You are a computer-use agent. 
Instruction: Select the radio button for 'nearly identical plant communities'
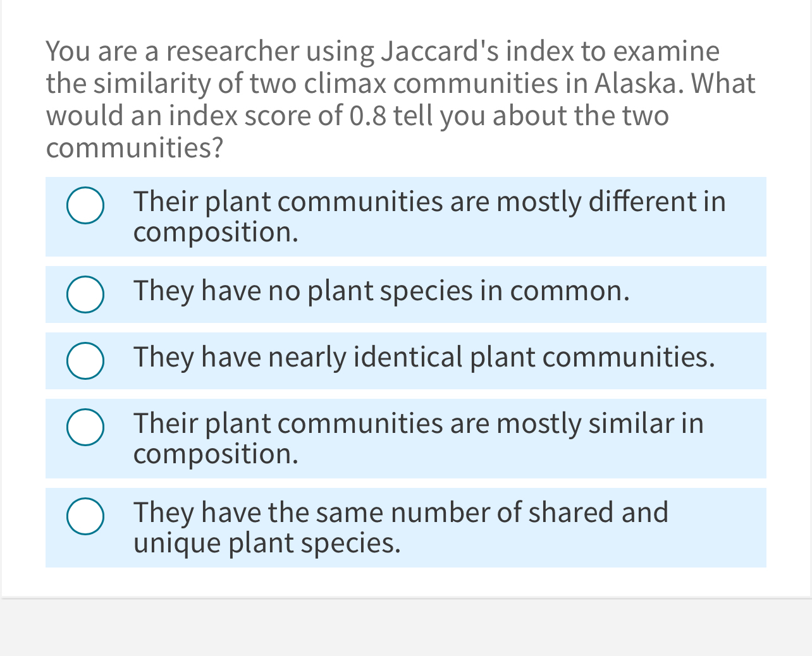85,360
